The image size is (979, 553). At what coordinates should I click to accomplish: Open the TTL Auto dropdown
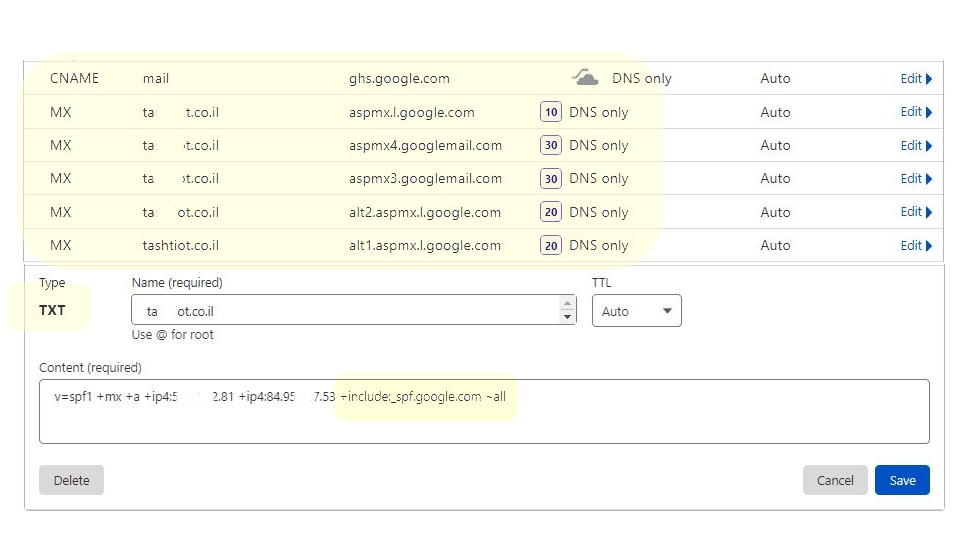[x=636, y=311]
